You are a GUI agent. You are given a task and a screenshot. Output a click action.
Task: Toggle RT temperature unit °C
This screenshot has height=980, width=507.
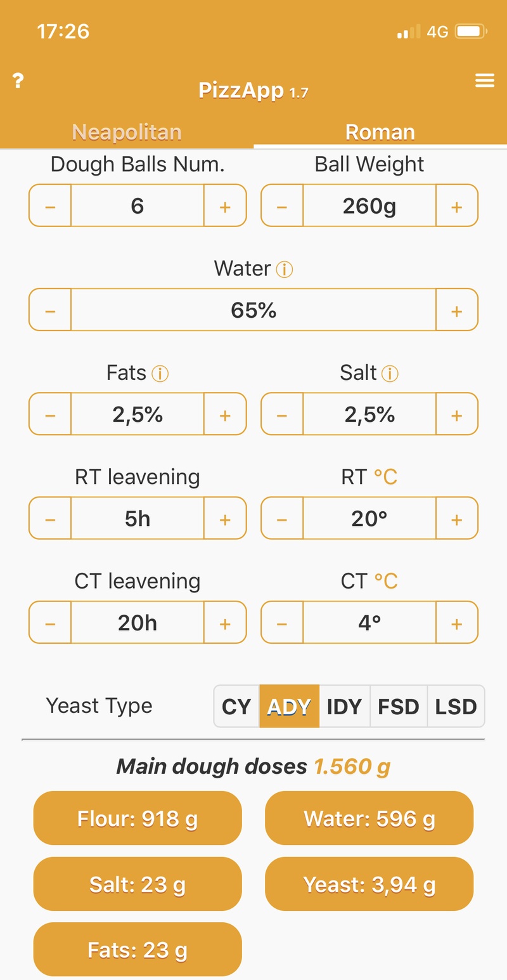(385, 477)
